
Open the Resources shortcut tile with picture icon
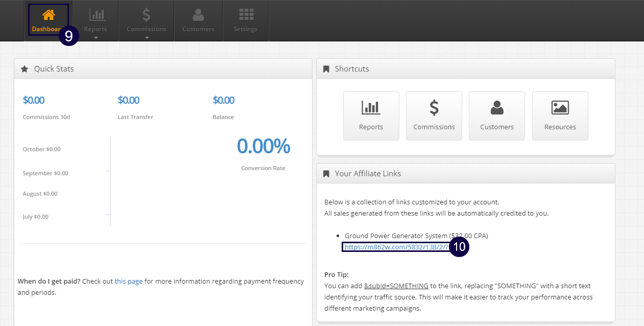point(560,115)
